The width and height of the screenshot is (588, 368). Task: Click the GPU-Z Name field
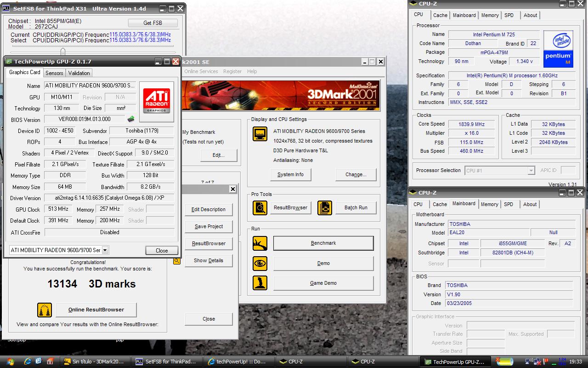[x=90, y=86]
